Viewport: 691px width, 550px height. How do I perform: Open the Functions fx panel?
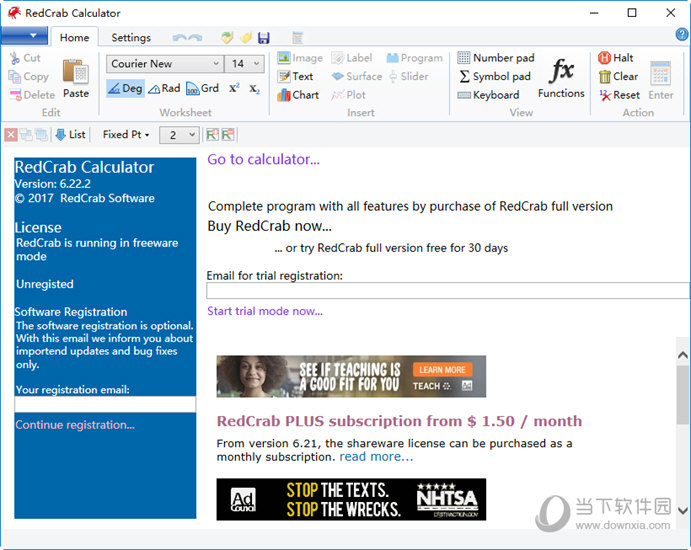click(561, 78)
